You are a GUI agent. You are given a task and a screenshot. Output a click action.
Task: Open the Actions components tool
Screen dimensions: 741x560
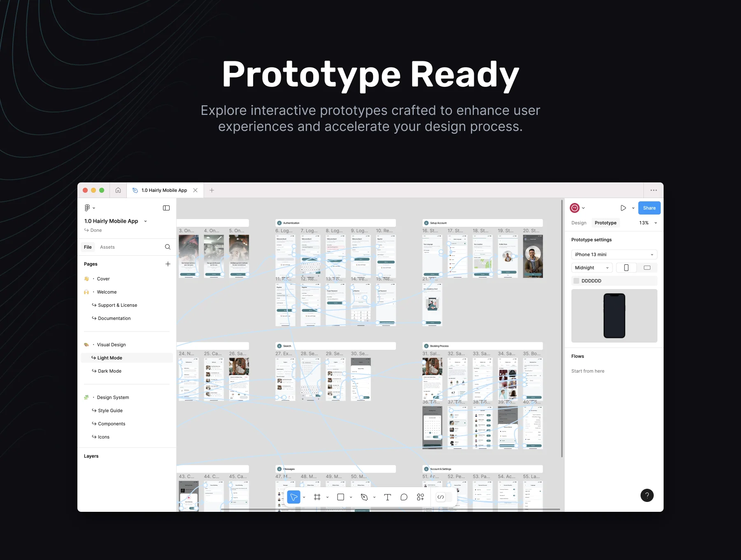point(420,497)
